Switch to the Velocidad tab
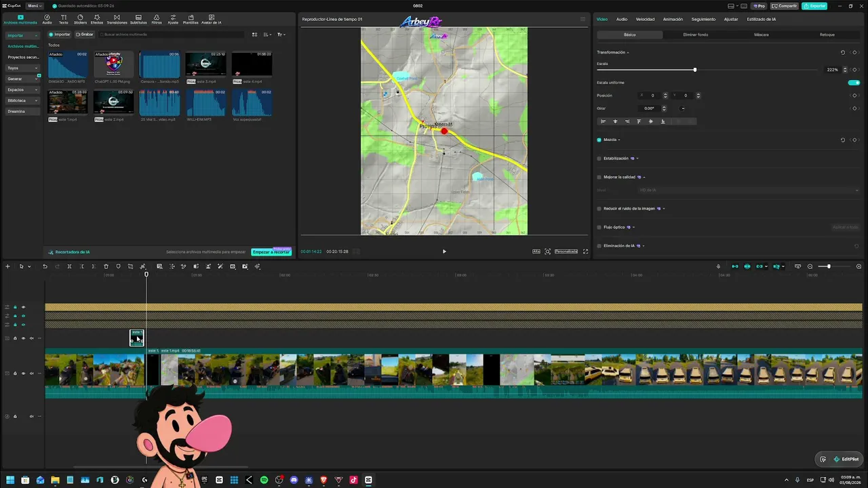Image resolution: width=868 pixels, height=488 pixels. click(645, 19)
